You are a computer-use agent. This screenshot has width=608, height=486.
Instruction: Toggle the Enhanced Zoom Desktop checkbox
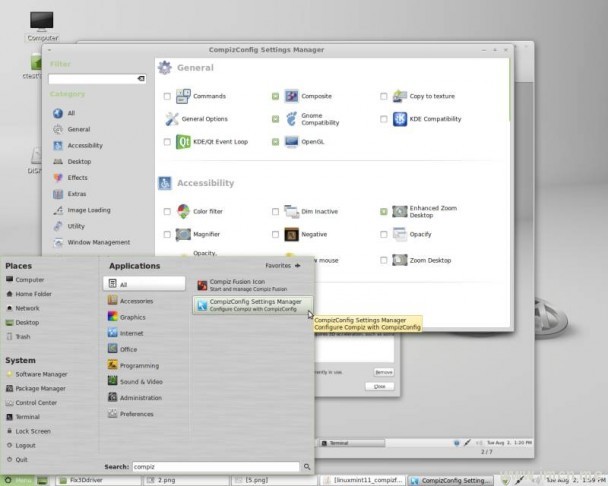(383, 212)
